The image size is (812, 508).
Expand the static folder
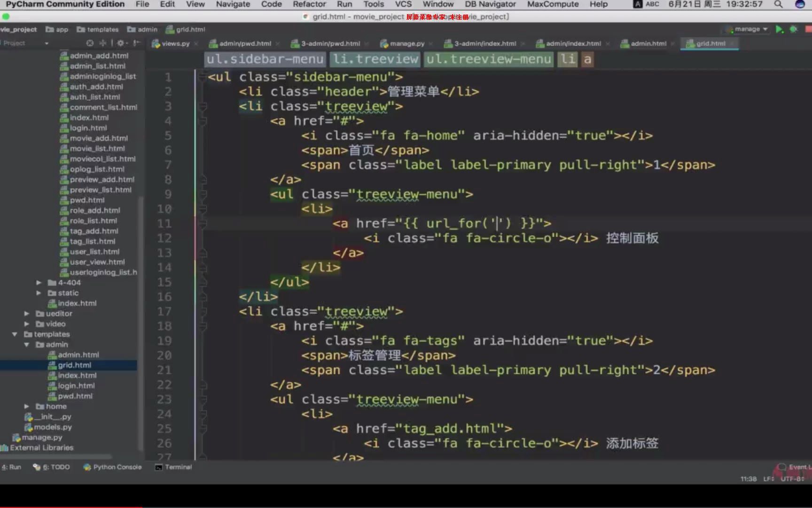(39, 293)
